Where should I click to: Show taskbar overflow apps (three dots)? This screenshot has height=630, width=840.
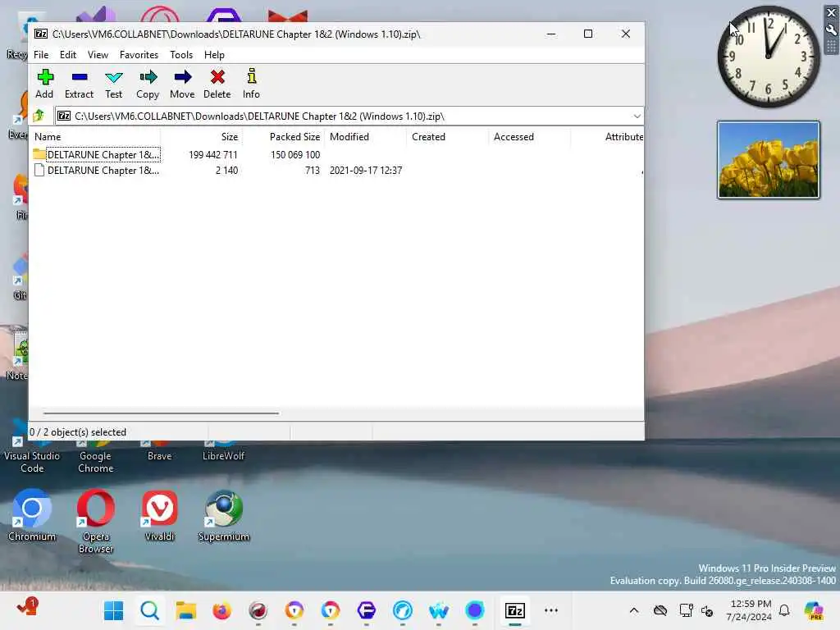click(x=550, y=610)
